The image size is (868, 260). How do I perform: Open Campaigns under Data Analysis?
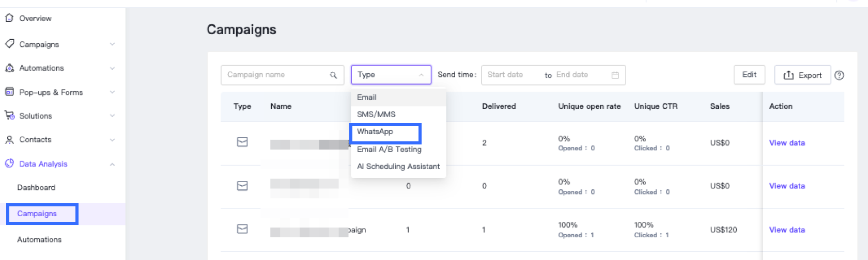37,214
